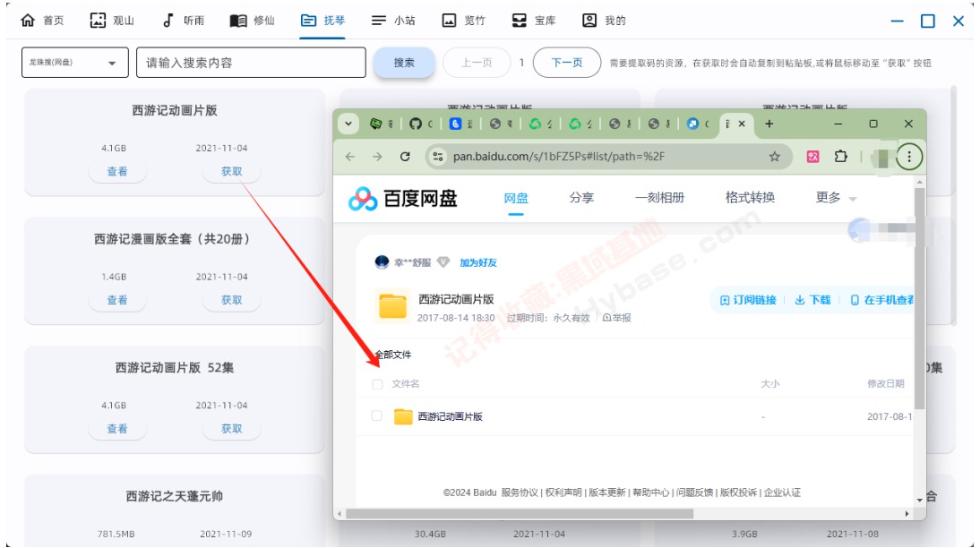Open the 西游记动画片版 folder in file list
The height and width of the screenshot is (548, 980).
click(x=450, y=416)
